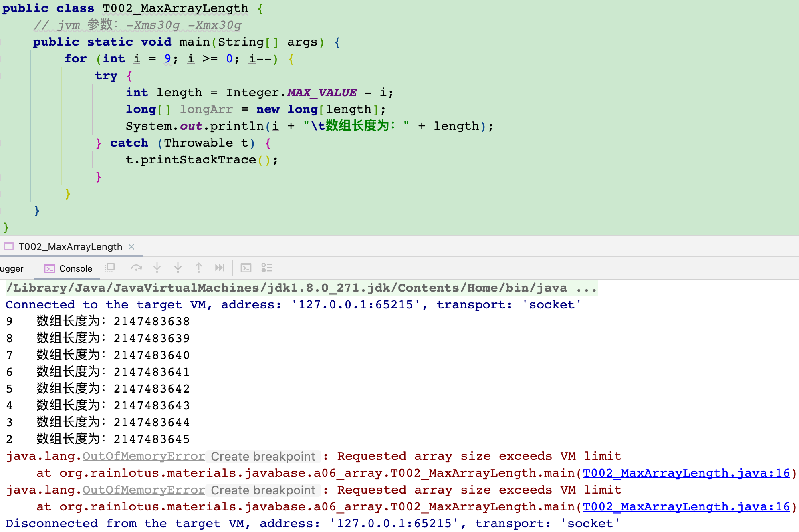
Task: Click the Run to Cursor icon
Action: click(x=219, y=268)
